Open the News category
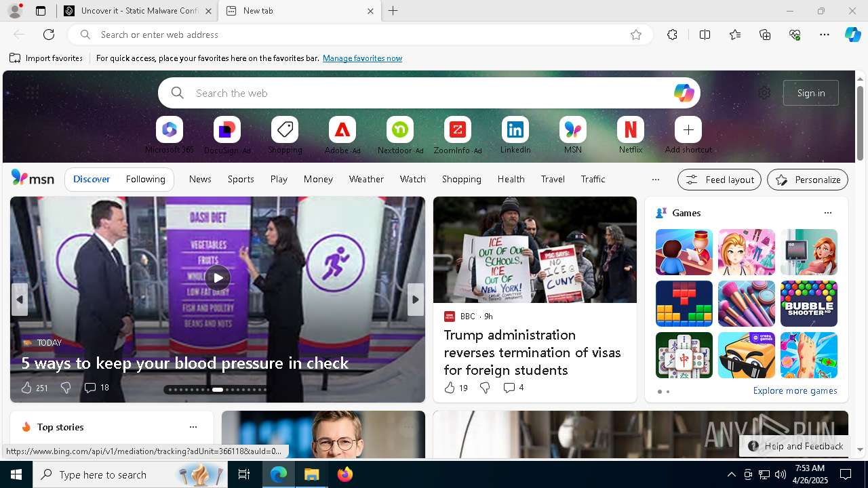The height and width of the screenshot is (488, 868). pos(200,180)
